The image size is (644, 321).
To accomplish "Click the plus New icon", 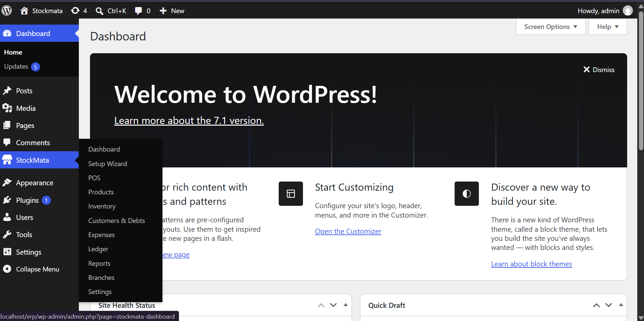I will click(x=163, y=11).
